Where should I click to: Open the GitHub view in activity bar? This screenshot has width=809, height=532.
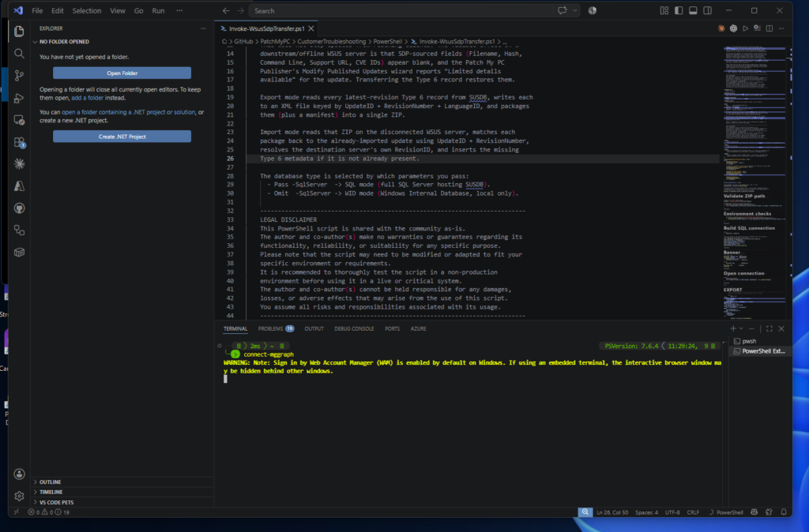[19, 208]
